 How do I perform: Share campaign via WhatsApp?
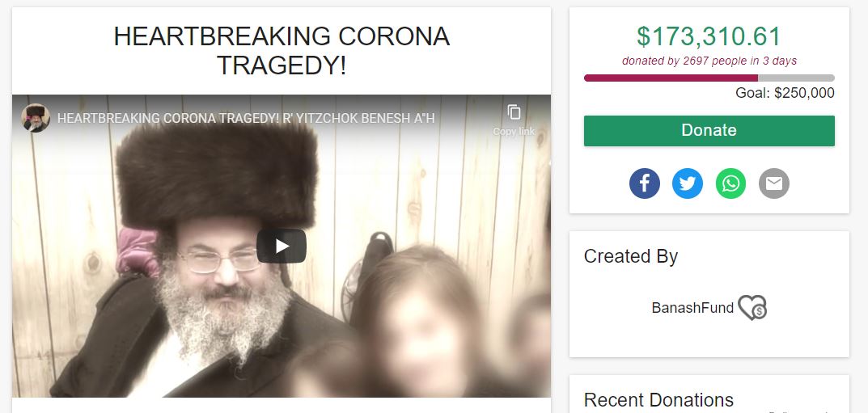730,183
